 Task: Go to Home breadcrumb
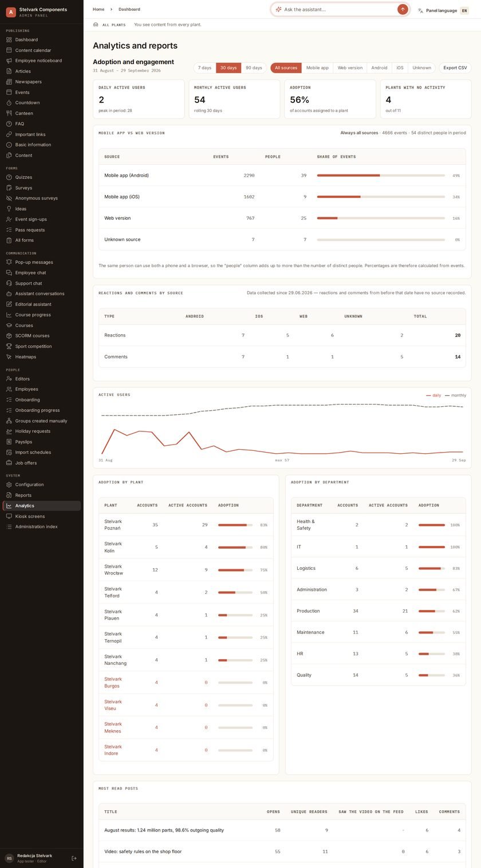click(x=98, y=9)
